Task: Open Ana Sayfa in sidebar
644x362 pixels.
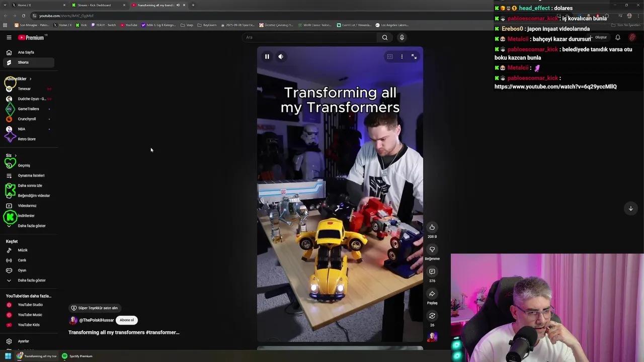Action: (28, 52)
